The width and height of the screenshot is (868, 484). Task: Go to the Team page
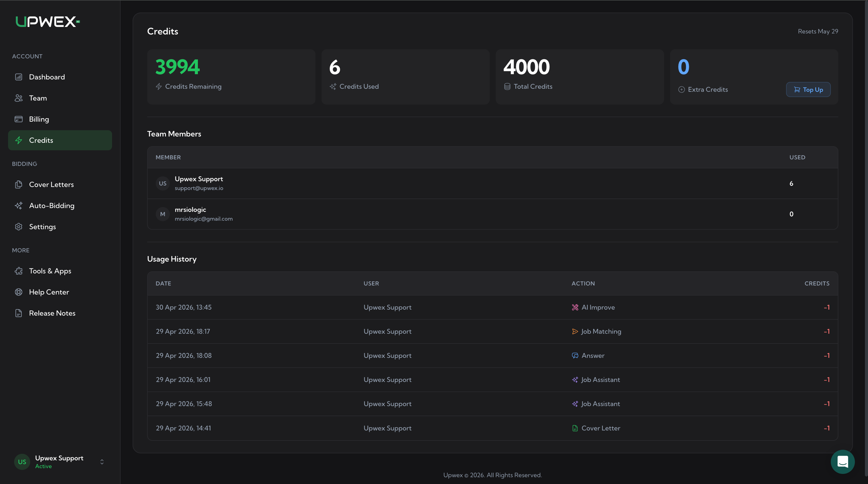tap(60, 98)
